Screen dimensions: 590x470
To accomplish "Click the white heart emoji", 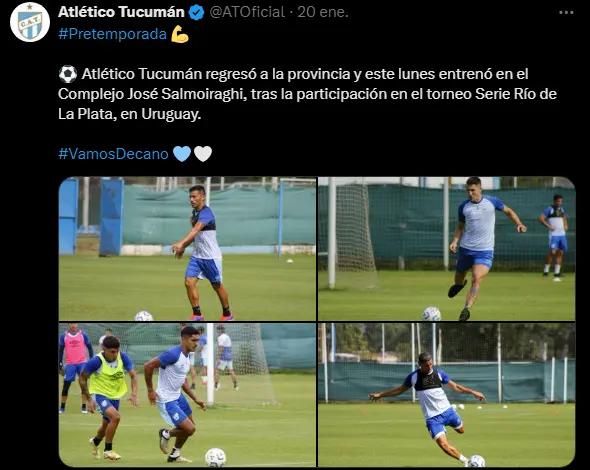I will click(x=203, y=154).
